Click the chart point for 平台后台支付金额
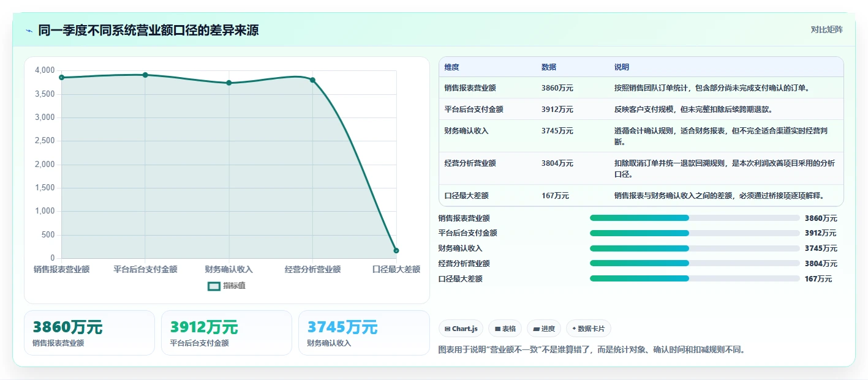This screenshot has height=380, width=868. click(145, 75)
